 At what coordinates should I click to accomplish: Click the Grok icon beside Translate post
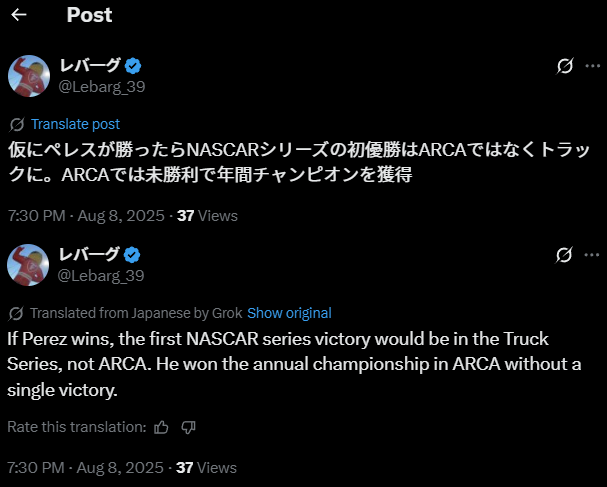(x=16, y=124)
